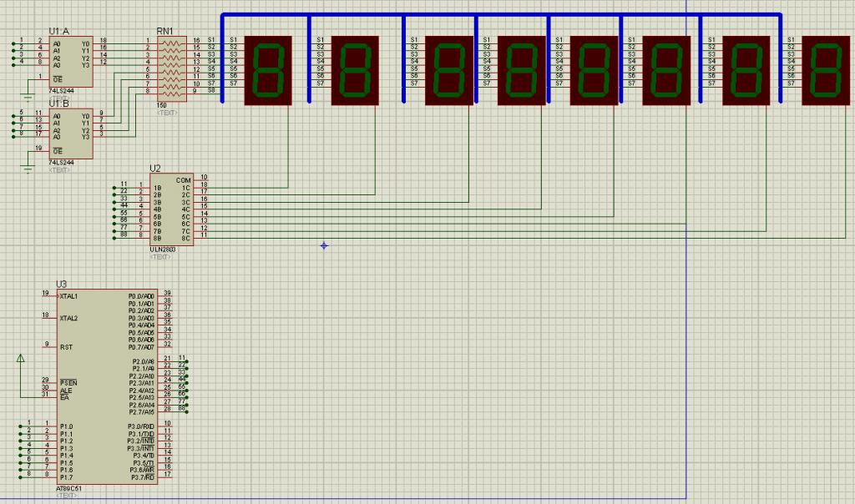855x504 pixels.
Task: Select the fifth seven-segment display from left
Action: [594, 70]
